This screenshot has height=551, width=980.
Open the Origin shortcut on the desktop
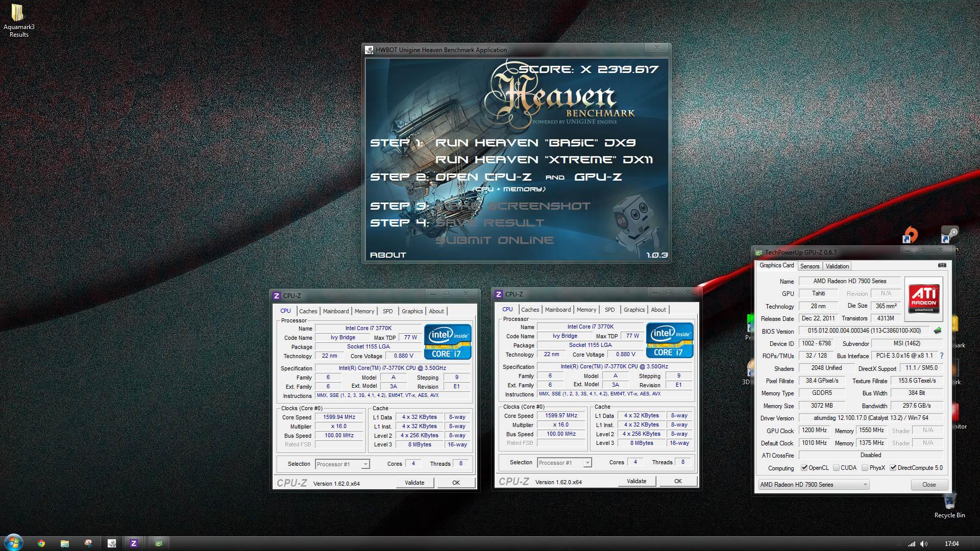pyautogui.click(x=910, y=235)
